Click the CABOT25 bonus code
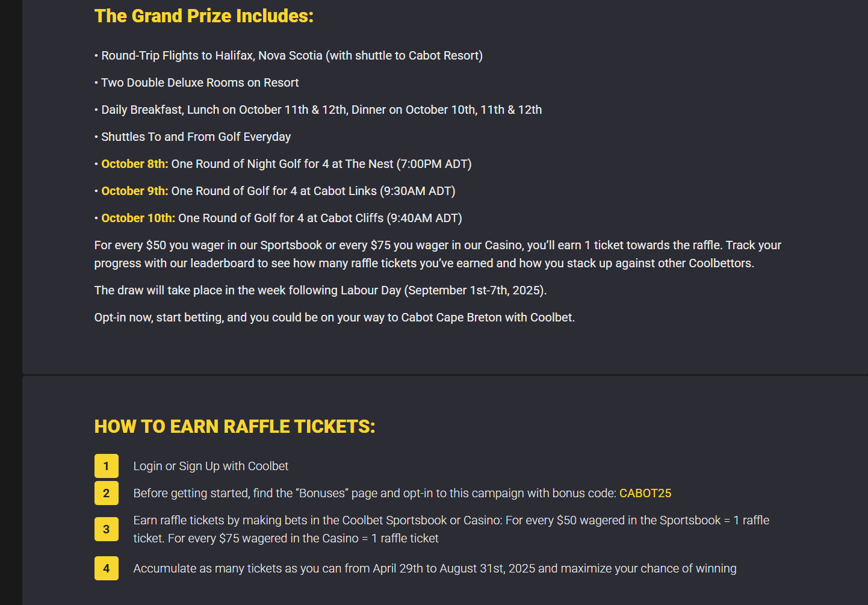The image size is (868, 605). click(x=645, y=493)
